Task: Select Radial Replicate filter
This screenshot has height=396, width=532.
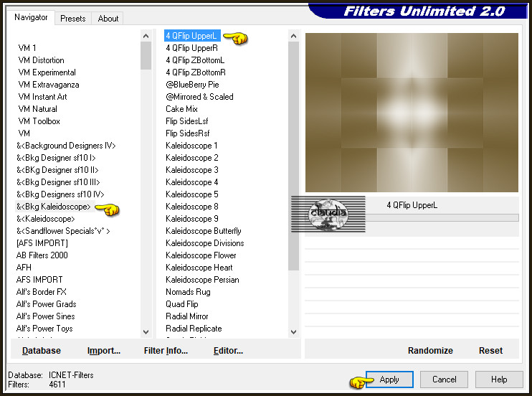Action: coord(194,329)
